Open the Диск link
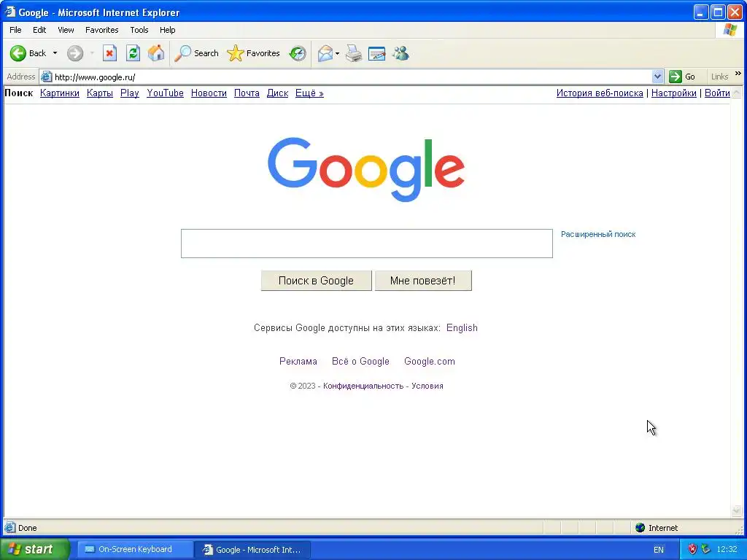The image size is (747, 560). click(277, 93)
